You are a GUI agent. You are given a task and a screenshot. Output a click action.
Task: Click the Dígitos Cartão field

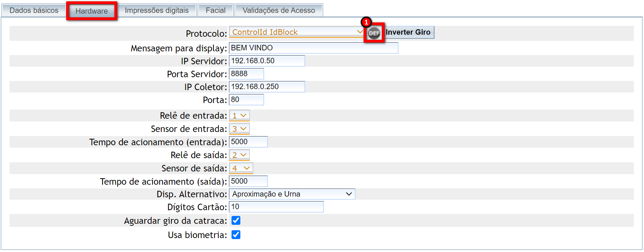(276, 207)
